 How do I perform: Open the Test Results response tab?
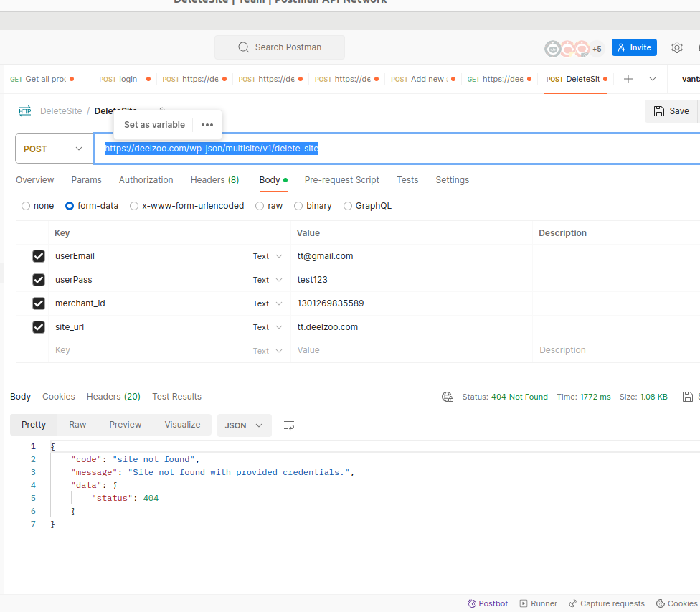176,397
